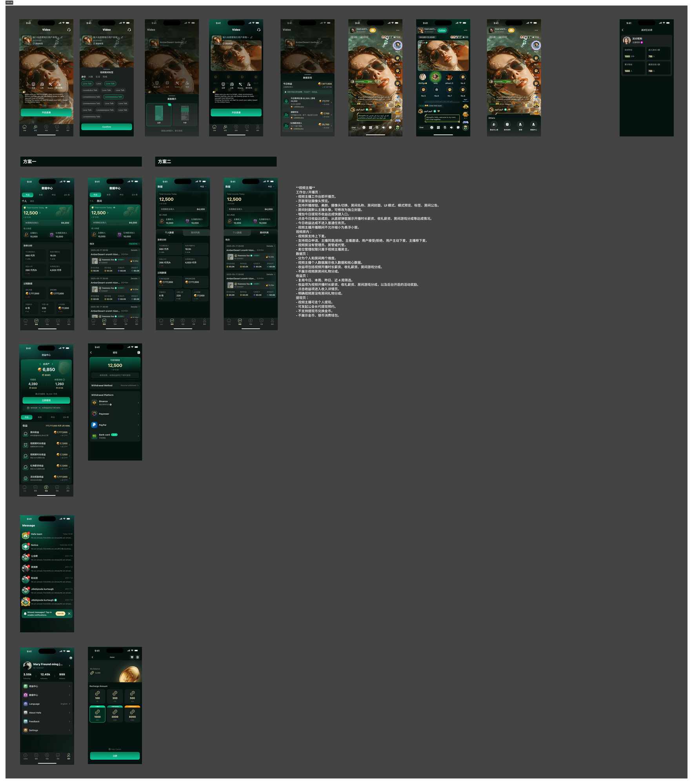Tap the Notice bell avatar in Message
This screenshot has height=784, width=693.
point(26,546)
